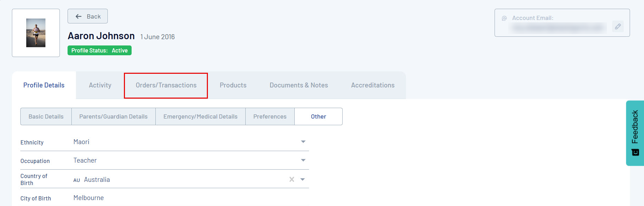Open Emergency/Medical Details section
Screen dimensions: 644x206
tap(201, 116)
